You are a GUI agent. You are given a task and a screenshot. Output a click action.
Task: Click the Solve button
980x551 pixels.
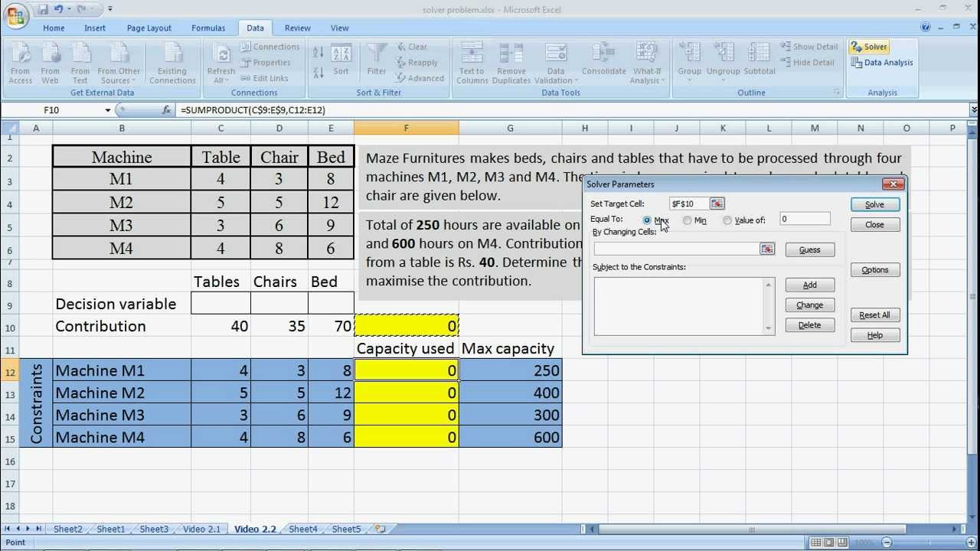coord(874,204)
